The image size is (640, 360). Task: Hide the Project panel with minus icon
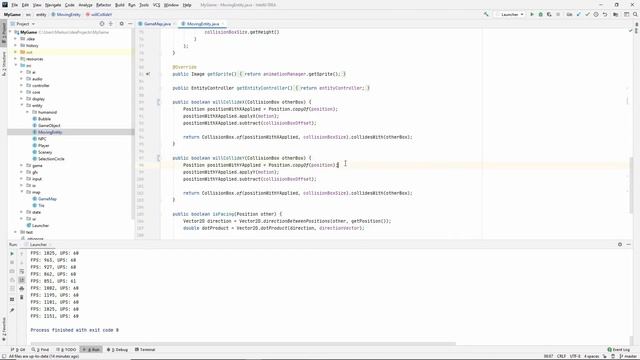point(130,24)
